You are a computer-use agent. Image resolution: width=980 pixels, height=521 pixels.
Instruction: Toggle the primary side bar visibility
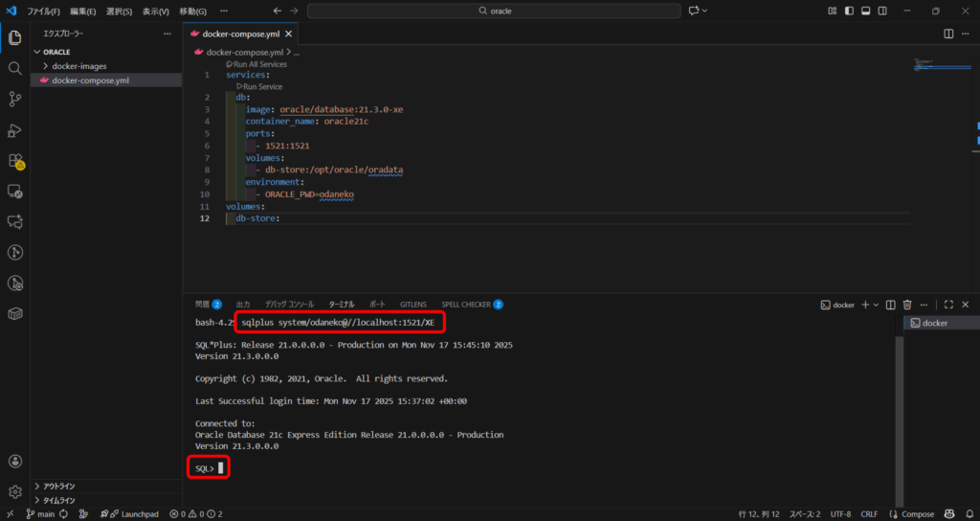click(x=849, y=11)
